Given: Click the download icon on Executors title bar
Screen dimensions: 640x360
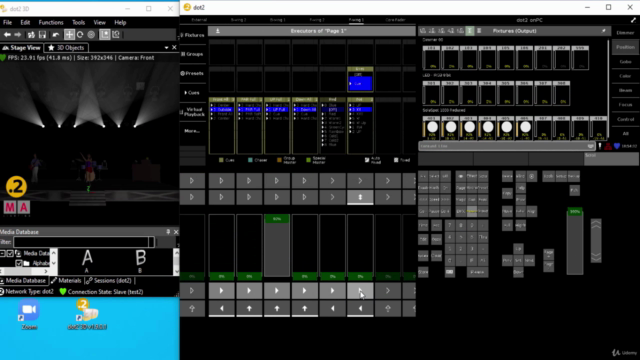Looking at the screenshot, I should (x=218, y=31).
